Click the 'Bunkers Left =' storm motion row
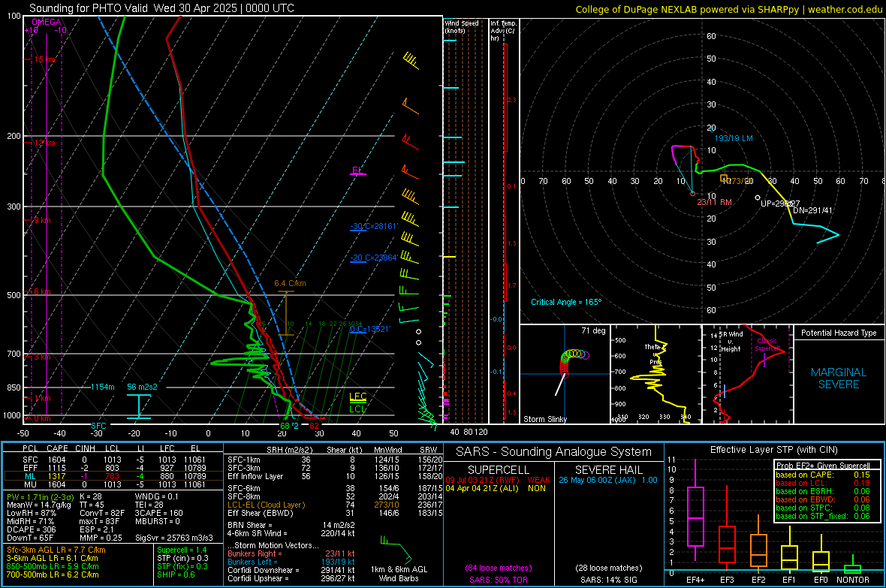This screenshot has width=886, height=588. [x=291, y=562]
